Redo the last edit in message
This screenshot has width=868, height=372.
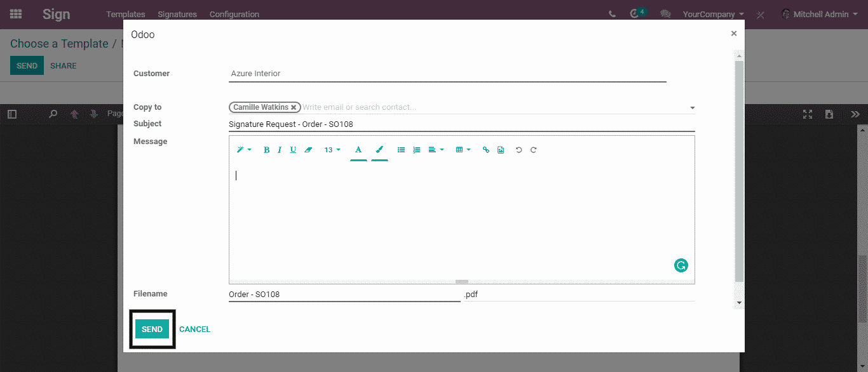(x=534, y=150)
